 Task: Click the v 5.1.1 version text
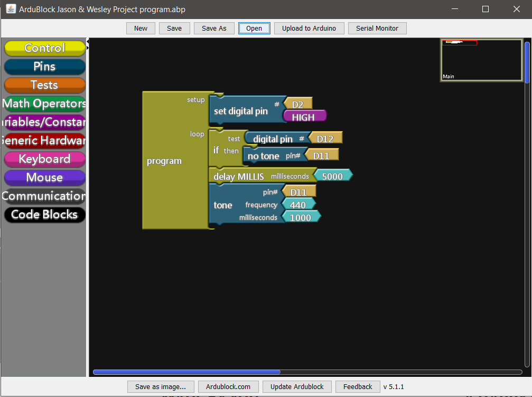coord(394,386)
